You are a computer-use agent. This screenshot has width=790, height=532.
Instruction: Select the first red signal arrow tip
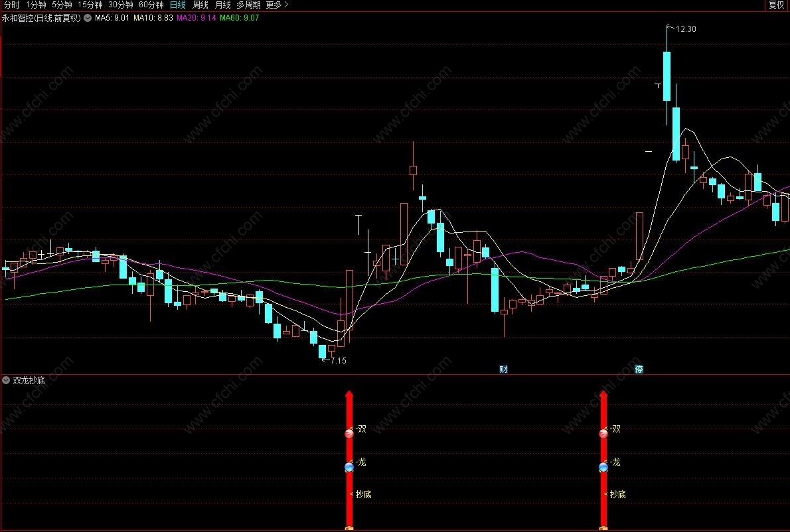[x=349, y=394]
